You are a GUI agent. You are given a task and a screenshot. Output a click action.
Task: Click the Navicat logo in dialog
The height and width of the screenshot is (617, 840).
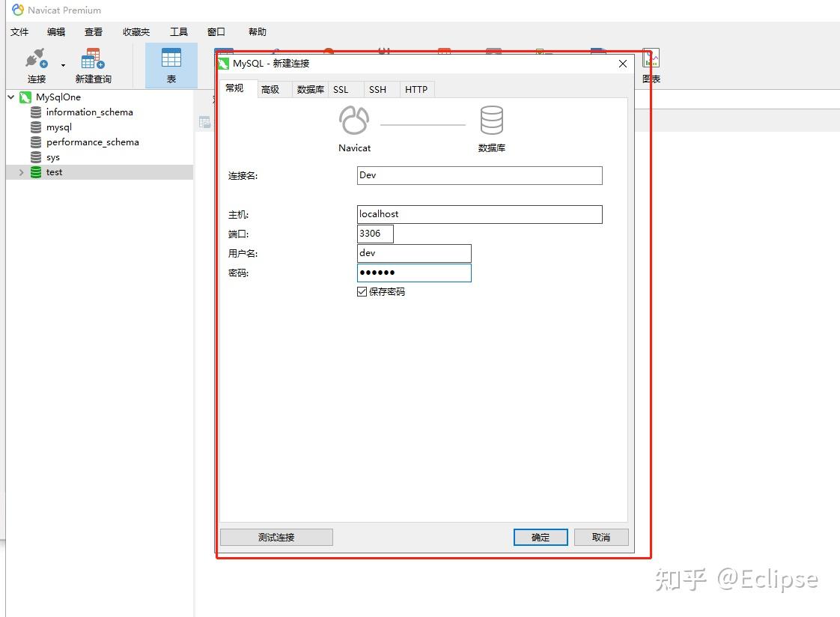[354, 121]
